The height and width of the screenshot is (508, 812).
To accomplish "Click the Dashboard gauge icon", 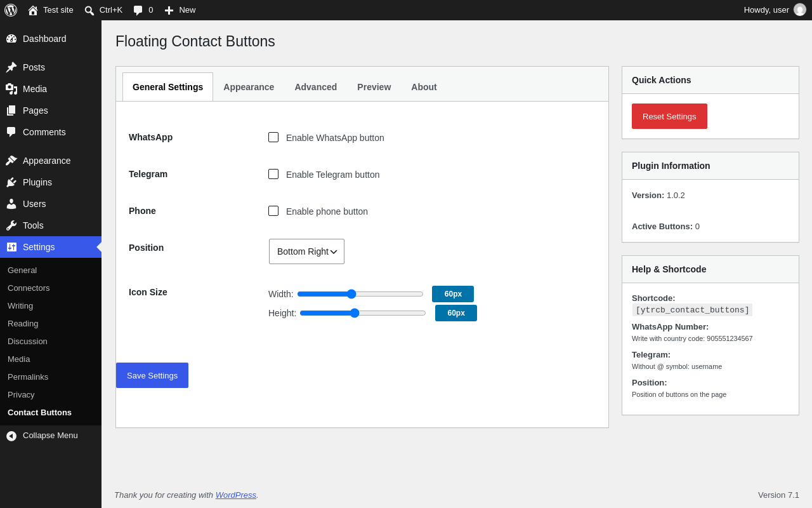I will [11, 39].
